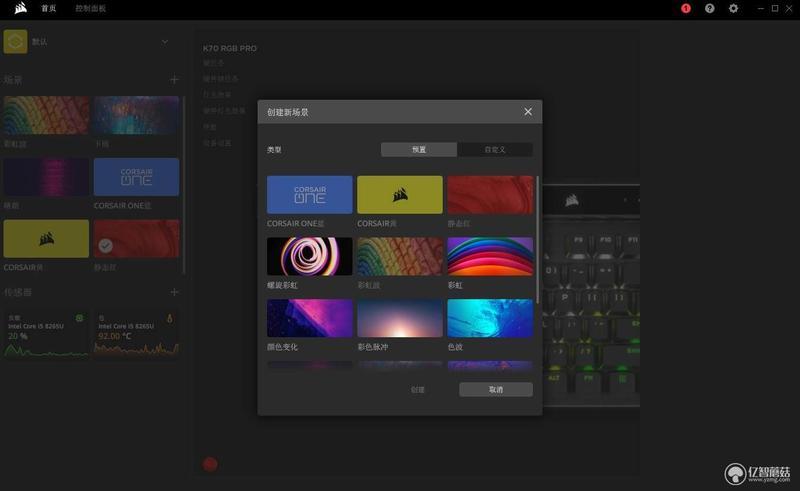Choose the yellow CORSAIR preset in dialog
This screenshot has width=800, height=491.
pos(400,194)
